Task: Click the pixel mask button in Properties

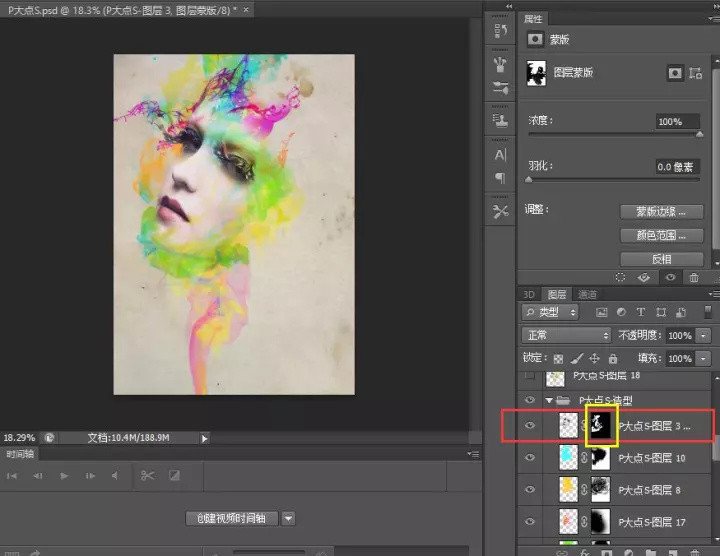Action: tap(676, 73)
